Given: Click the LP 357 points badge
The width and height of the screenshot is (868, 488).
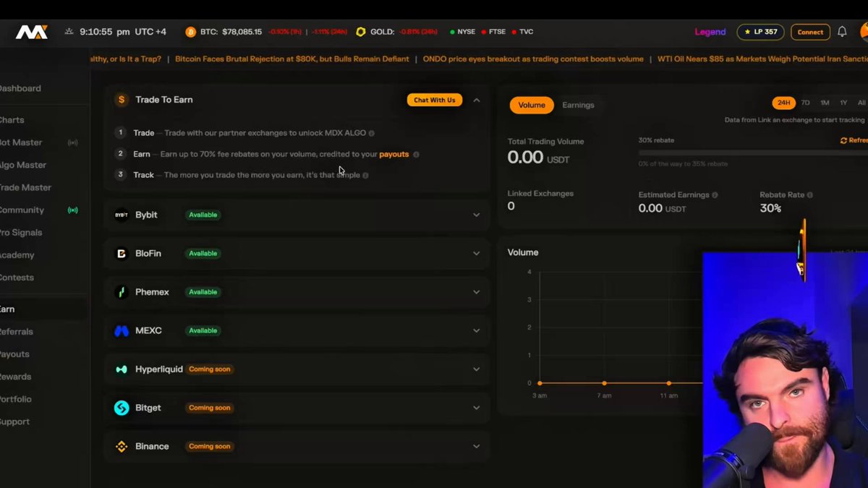Looking at the screenshot, I should click(x=760, y=32).
